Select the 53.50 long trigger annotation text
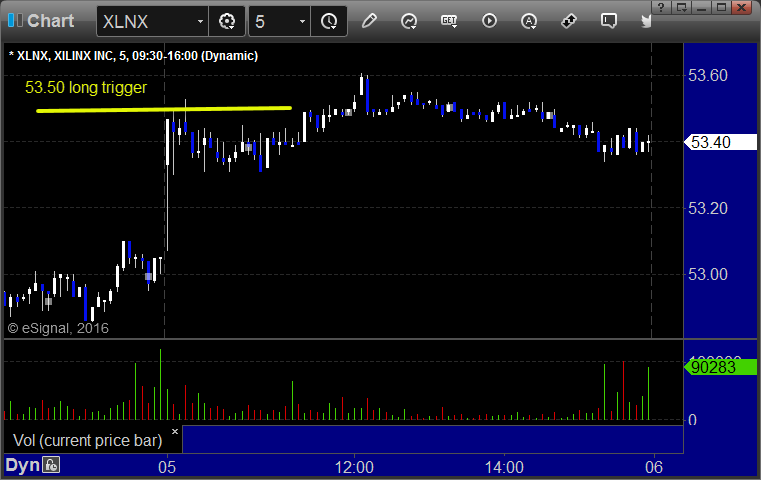Viewport: 761px width, 480px height. [86, 87]
